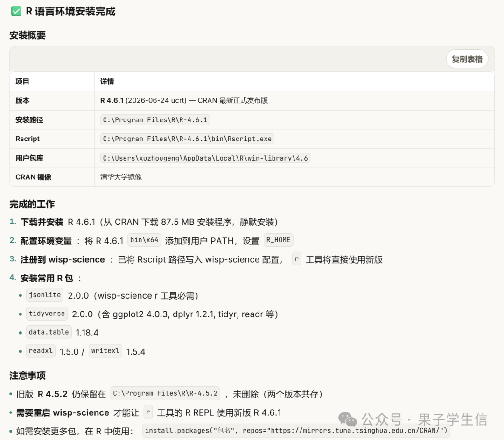Screen dimensions: 504x440
Task: Select code C:\Program Files\R\R-4.5.2 path
Action: click(x=165, y=393)
